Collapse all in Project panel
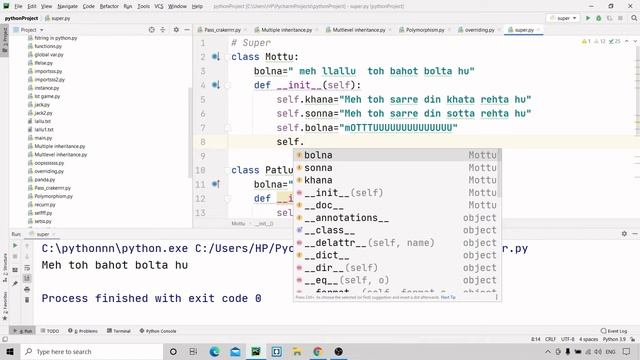This screenshot has height=360, width=640. coord(162,30)
